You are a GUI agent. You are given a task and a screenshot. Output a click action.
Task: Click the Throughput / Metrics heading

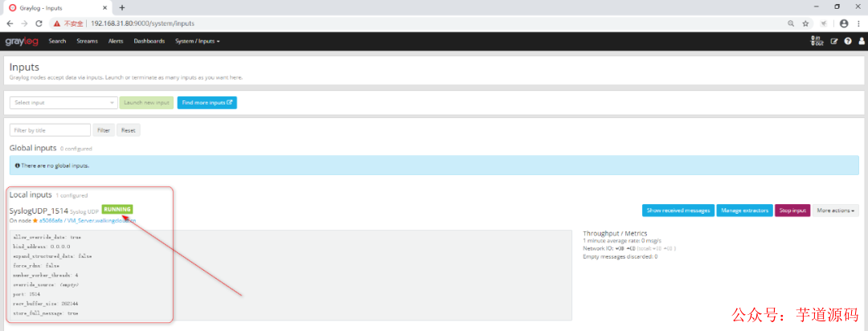click(615, 234)
